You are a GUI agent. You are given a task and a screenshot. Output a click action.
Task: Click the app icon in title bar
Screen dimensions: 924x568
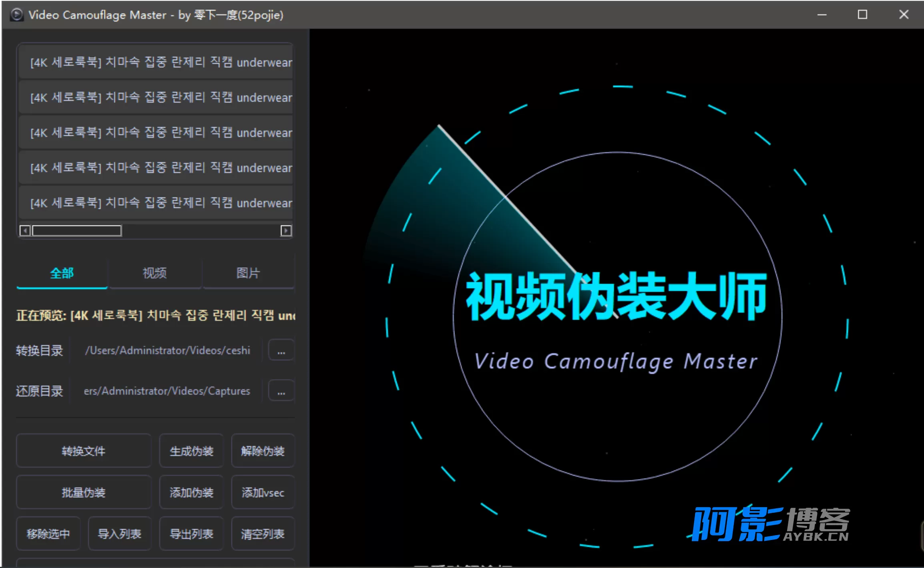click(x=17, y=15)
